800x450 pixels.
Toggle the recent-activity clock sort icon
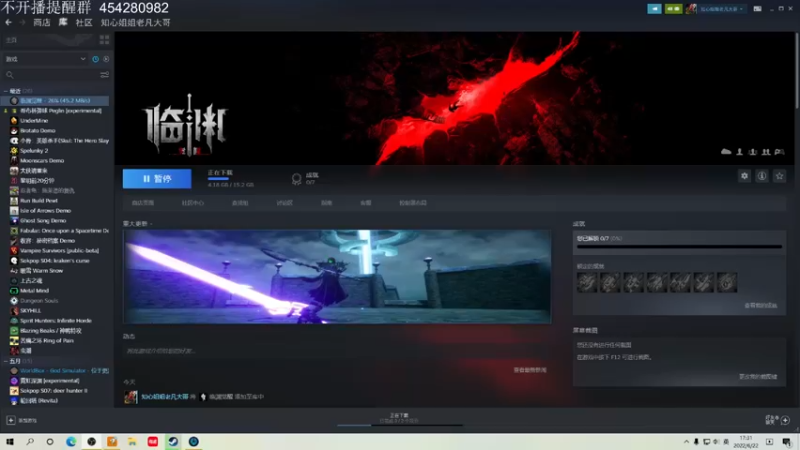[x=95, y=59]
